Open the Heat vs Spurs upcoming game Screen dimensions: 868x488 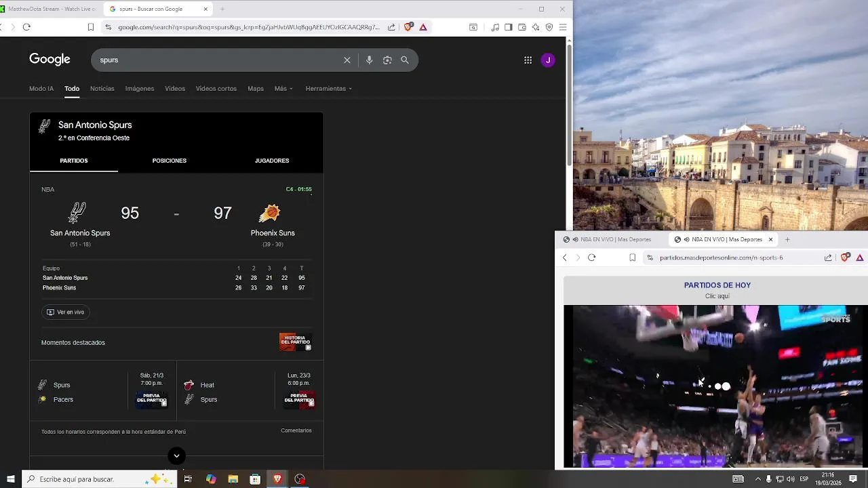click(250, 392)
